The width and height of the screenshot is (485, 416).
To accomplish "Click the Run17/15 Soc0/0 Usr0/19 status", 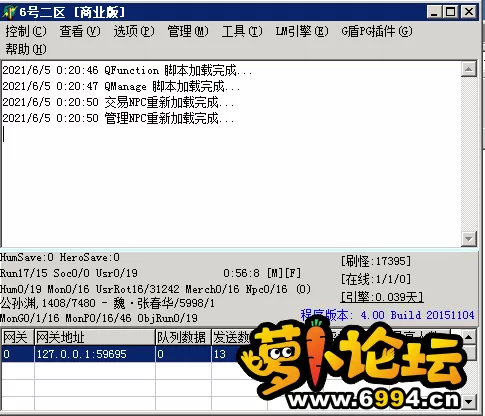I will click(x=69, y=273).
